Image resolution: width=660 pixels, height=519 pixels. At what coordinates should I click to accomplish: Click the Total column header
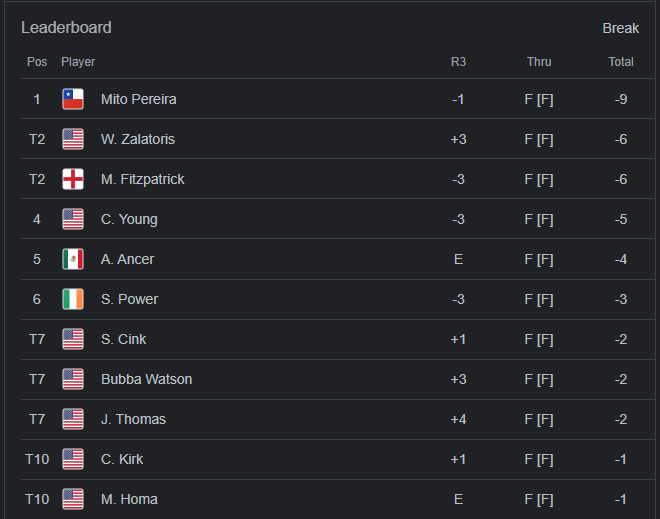[621, 62]
